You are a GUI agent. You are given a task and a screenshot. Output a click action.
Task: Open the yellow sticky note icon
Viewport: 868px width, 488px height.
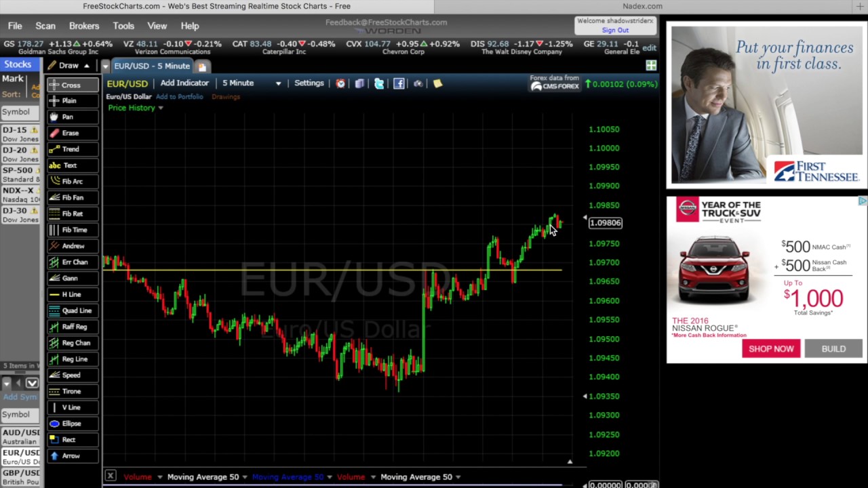pyautogui.click(x=437, y=83)
